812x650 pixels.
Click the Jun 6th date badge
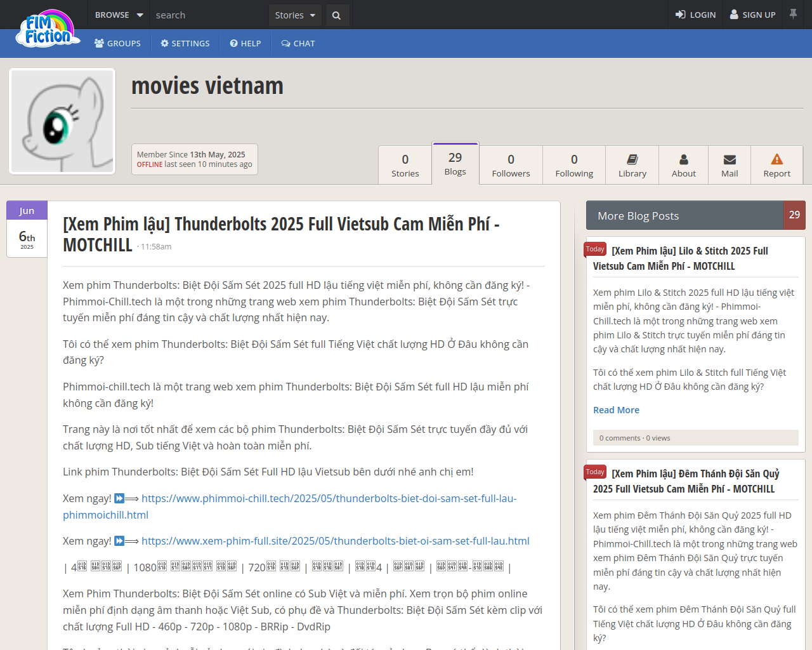coord(27,229)
